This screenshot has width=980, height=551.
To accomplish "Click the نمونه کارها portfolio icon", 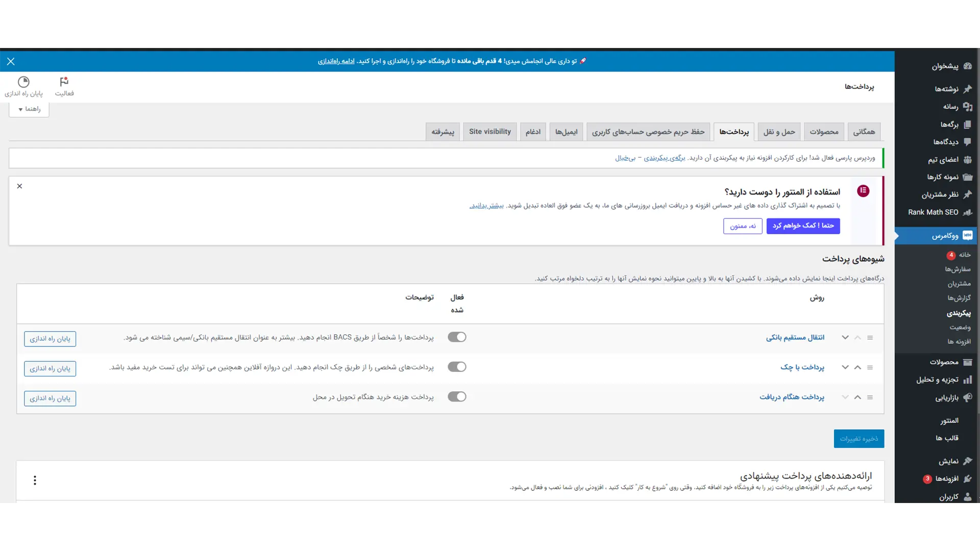I will pyautogui.click(x=968, y=177).
